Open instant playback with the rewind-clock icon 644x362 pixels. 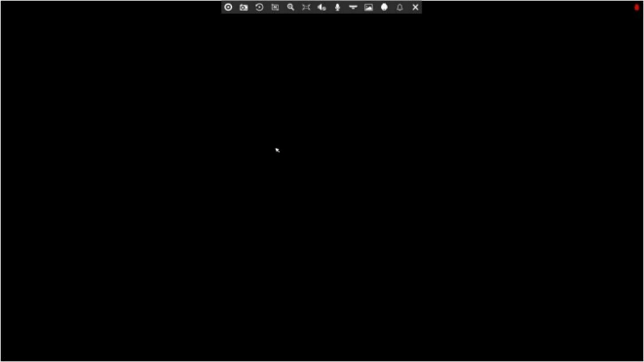click(x=259, y=8)
